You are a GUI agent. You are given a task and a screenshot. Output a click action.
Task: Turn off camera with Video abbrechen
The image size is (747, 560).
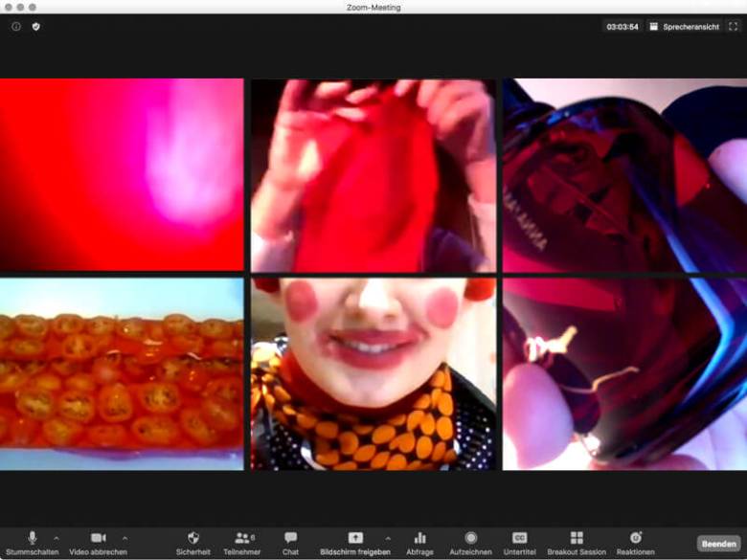click(98, 543)
